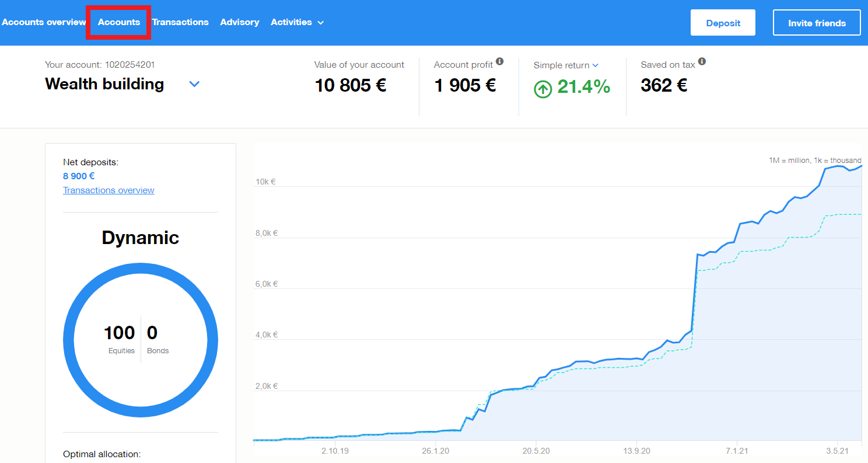Click the Invite friends button
The image size is (868, 463).
click(817, 23)
